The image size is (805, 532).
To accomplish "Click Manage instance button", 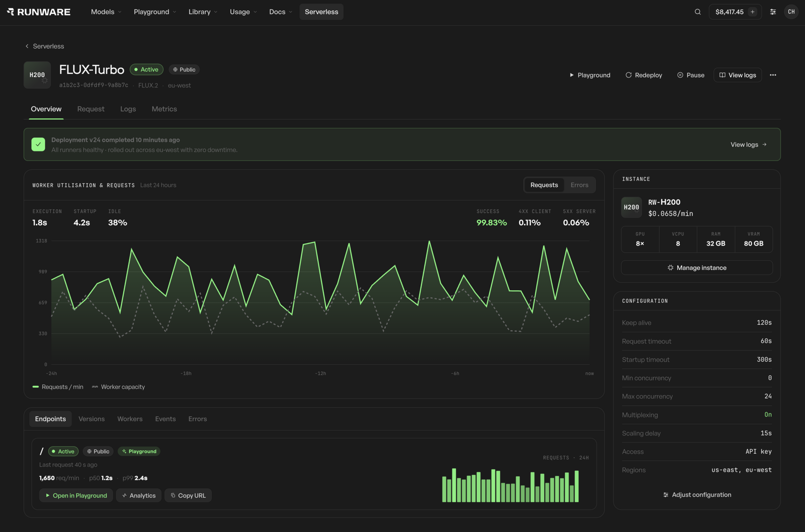I will coord(697,267).
